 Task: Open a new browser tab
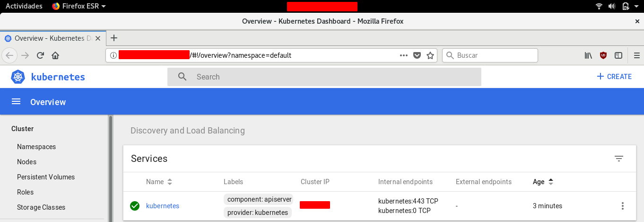tap(113, 38)
